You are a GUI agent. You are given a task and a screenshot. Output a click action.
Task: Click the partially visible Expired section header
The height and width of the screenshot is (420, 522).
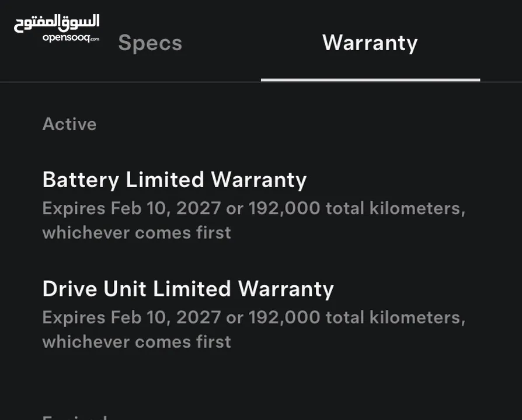(75, 417)
